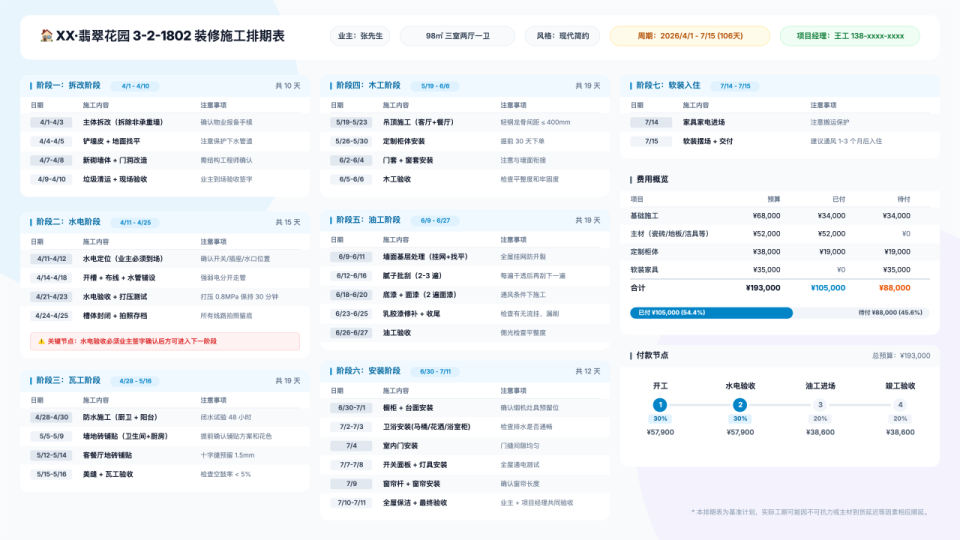The image size is (960, 540).
Task: Click the 阶段五: 油工阶段 heading
Action: pyautogui.click(x=368, y=220)
